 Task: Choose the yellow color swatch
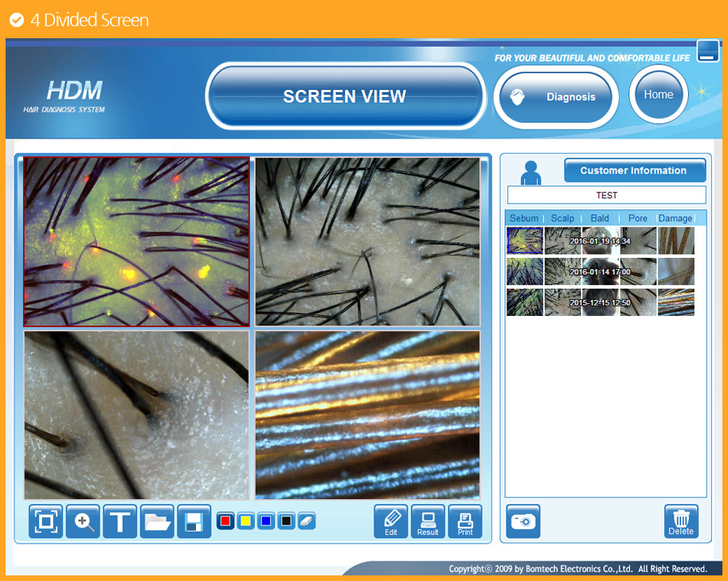pos(246,521)
